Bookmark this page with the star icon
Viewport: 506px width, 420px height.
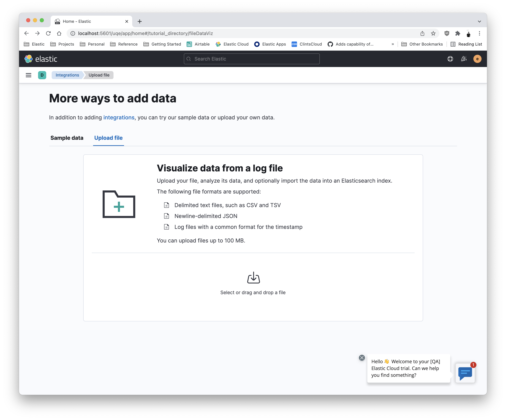(x=433, y=33)
